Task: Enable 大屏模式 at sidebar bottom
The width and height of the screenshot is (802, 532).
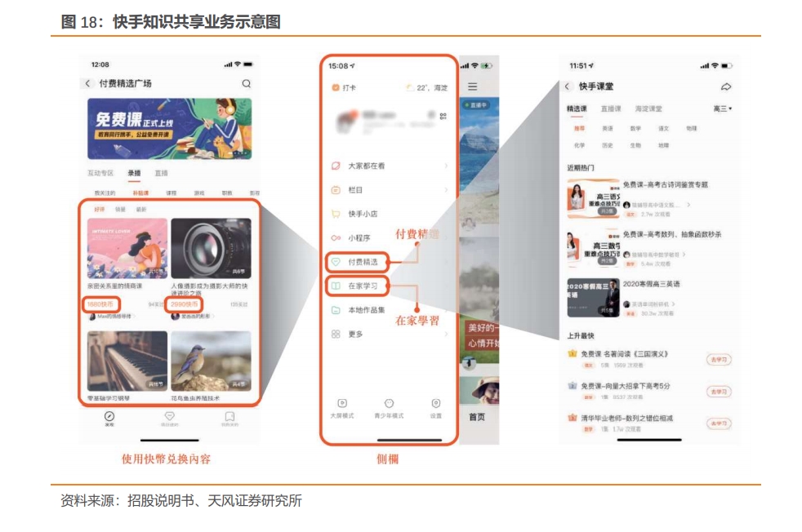Action: click(342, 409)
